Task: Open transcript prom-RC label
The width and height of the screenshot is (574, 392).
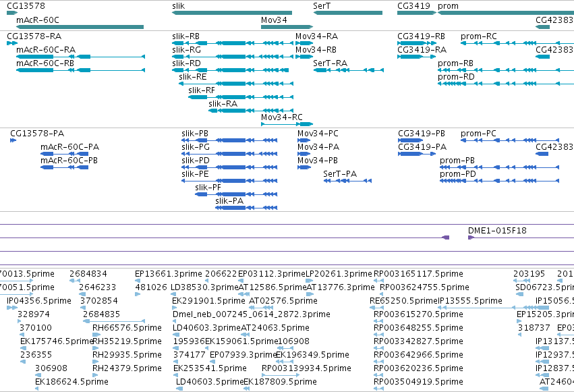Action: tap(479, 36)
